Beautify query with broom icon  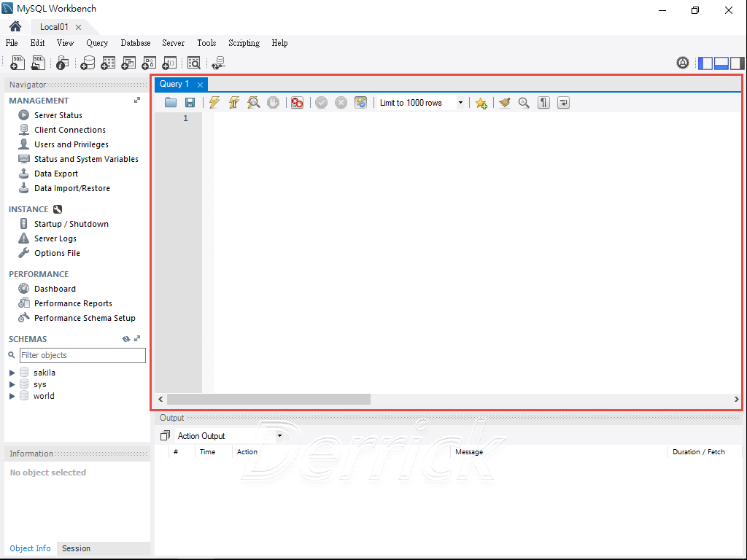(x=505, y=102)
